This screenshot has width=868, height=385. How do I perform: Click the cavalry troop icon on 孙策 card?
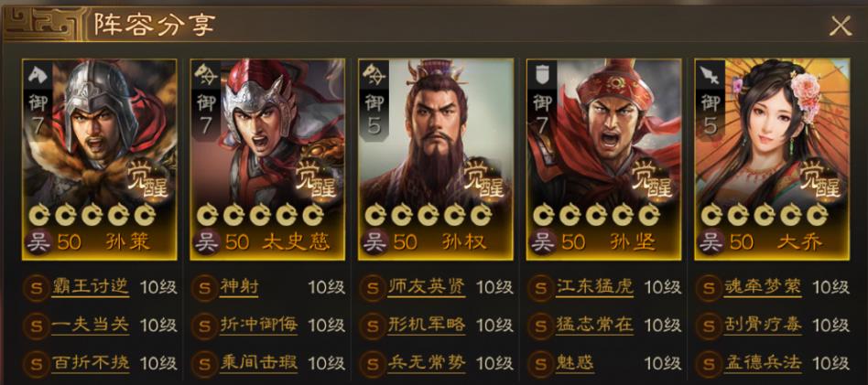(38, 74)
